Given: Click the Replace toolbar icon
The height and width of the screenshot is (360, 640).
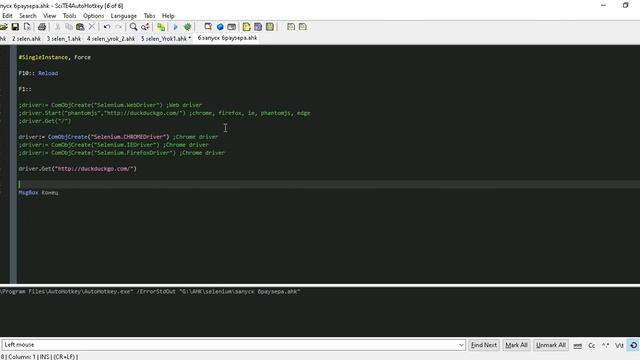Looking at the screenshot, I should tap(145, 27).
